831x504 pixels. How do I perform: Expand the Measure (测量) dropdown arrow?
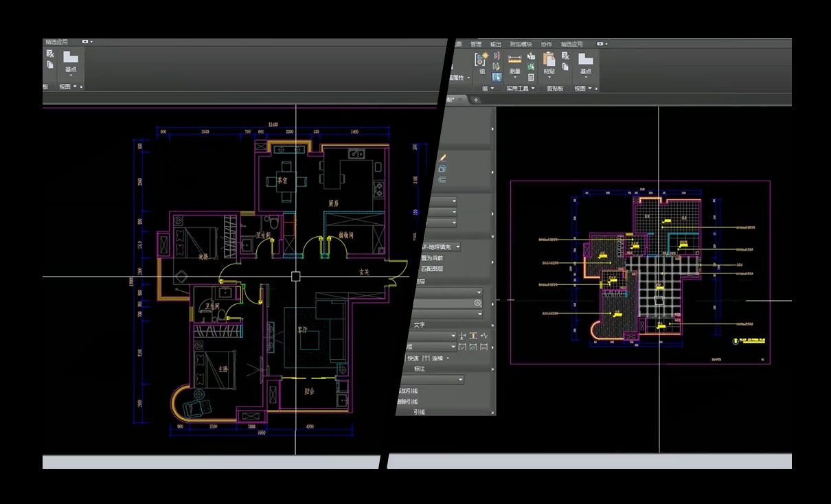[x=514, y=78]
